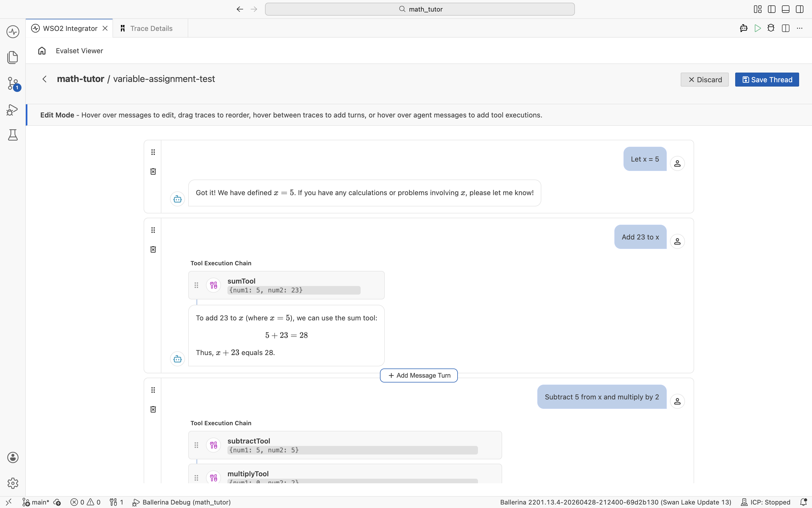Click the multiplyTool drag handle
Image resolution: width=812 pixels, height=508 pixels.
click(196, 478)
